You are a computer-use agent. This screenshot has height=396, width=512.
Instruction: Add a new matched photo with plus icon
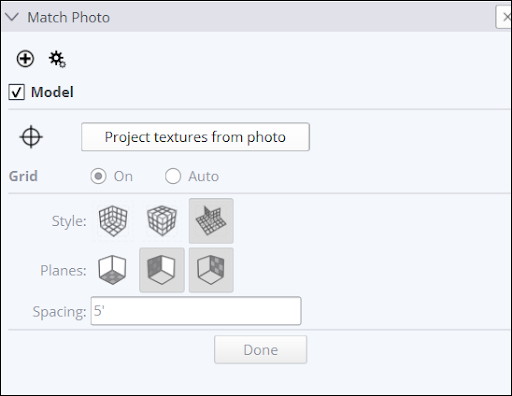25,59
